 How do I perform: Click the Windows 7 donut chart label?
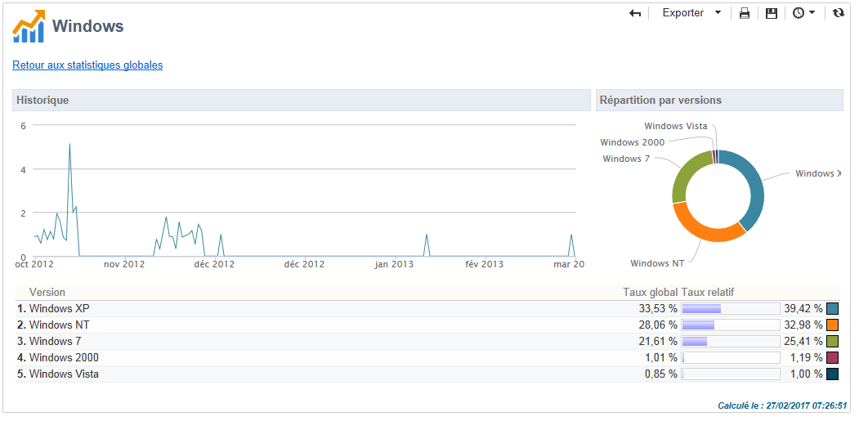click(x=626, y=159)
